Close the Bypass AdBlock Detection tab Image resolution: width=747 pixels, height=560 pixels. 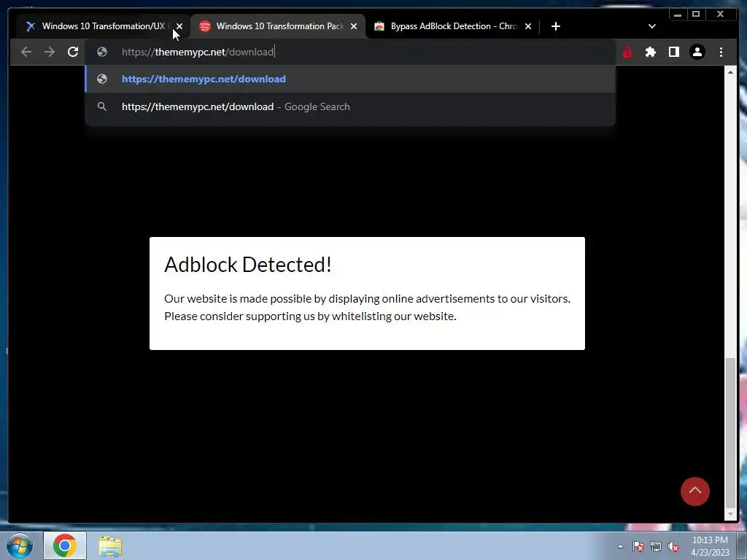(x=528, y=26)
